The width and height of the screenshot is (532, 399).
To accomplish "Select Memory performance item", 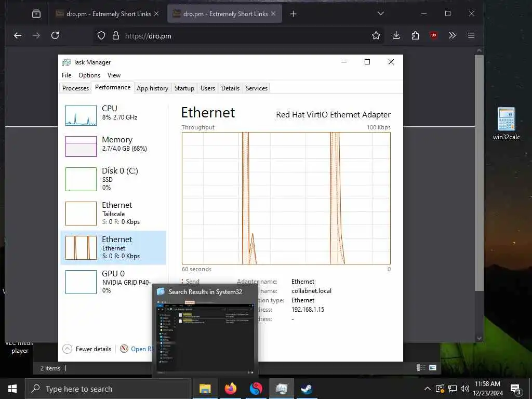I will click(113, 146).
